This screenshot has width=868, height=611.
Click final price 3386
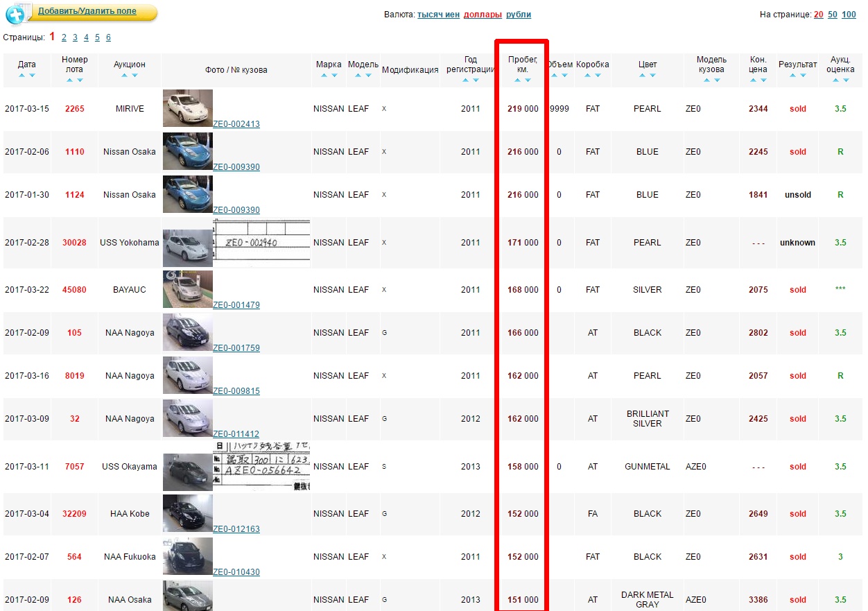coord(758,600)
